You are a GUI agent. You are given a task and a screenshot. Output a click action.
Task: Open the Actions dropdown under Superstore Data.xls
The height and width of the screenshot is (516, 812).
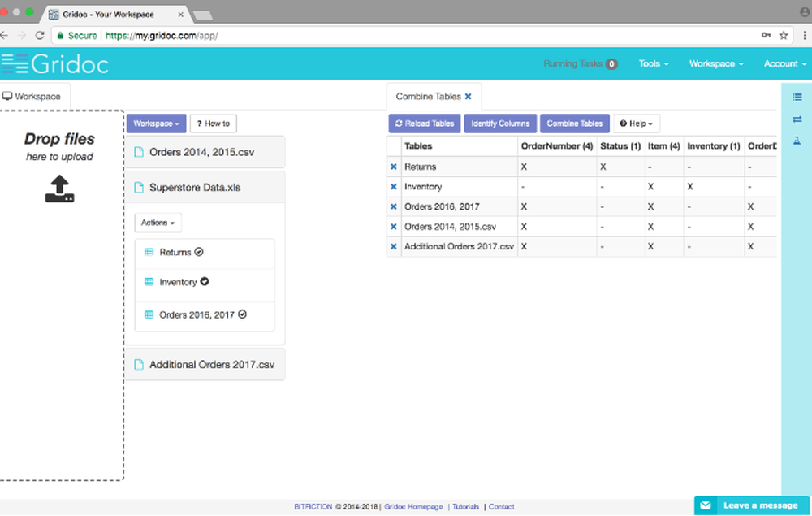point(156,222)
